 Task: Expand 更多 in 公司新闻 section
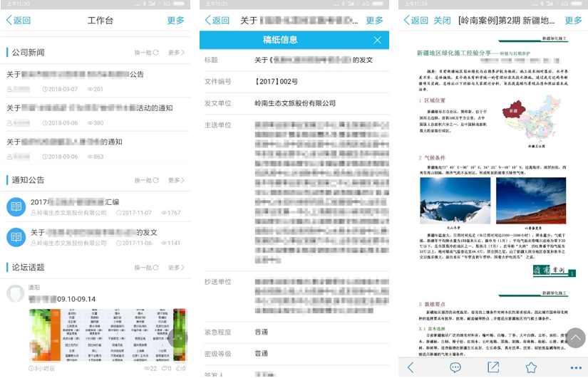pyautogui.click(x=176, y=53)
